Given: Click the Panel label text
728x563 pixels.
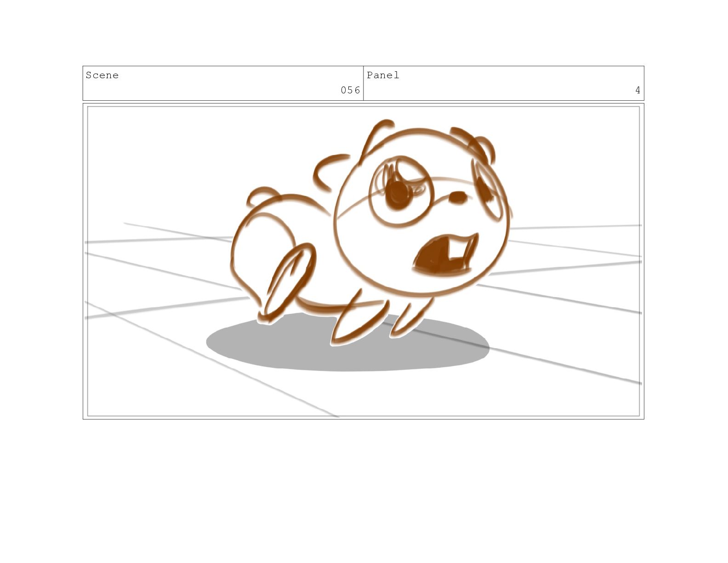Looking at the screenshot, I should [383, 75].
